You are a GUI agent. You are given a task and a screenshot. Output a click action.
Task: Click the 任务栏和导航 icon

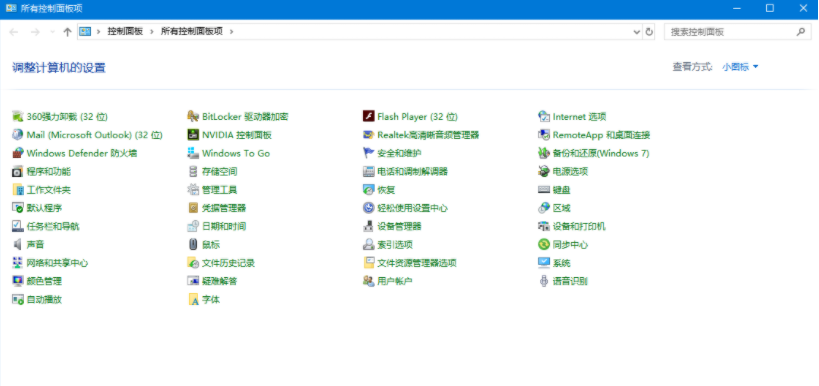18,226
